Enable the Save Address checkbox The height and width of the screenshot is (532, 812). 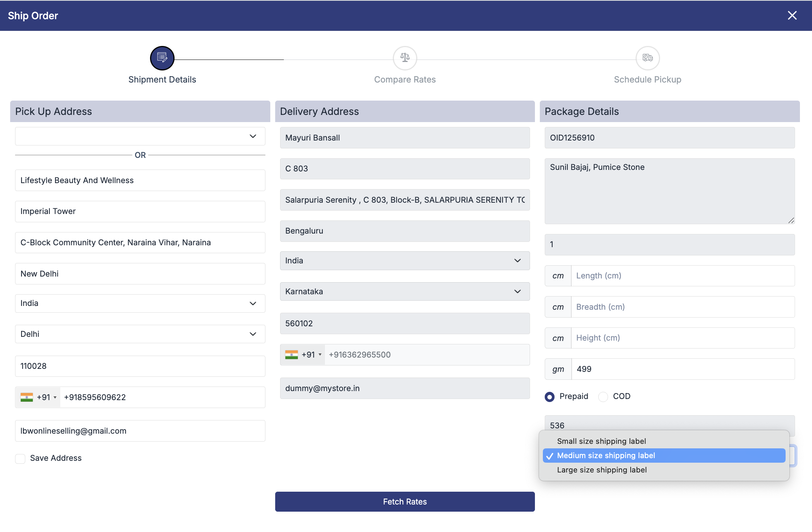tap(20, 459)
